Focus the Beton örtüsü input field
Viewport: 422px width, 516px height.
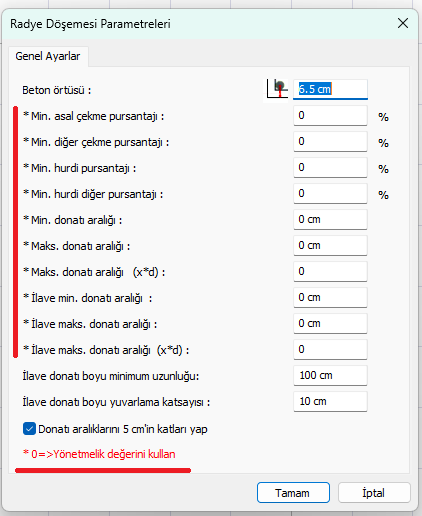330,89
